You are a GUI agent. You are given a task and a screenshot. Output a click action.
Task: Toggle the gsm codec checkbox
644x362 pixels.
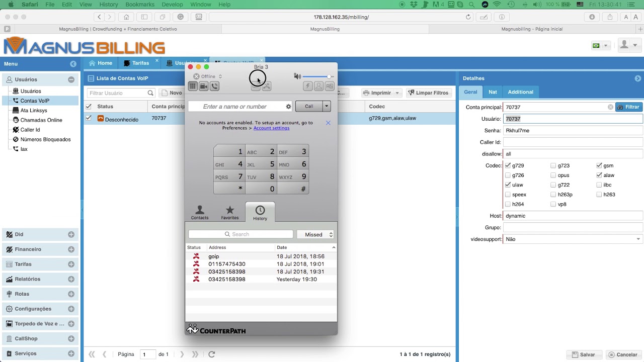(x=599, y=165)
